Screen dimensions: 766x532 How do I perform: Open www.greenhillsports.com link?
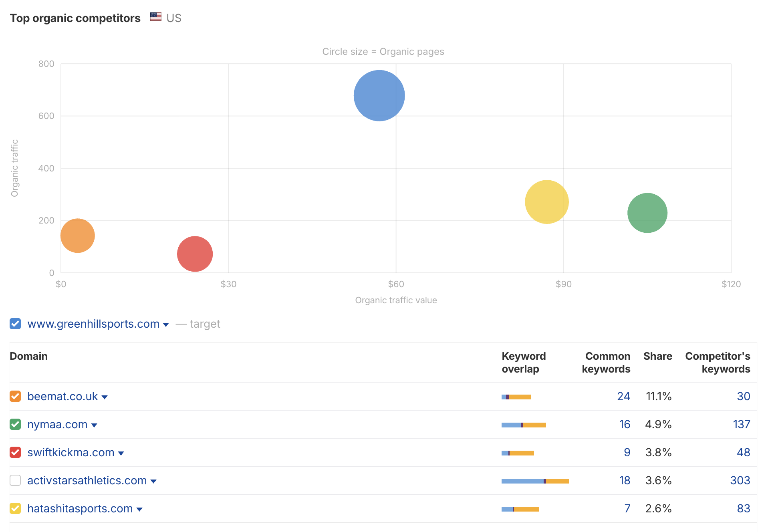[x=93, y=324]
